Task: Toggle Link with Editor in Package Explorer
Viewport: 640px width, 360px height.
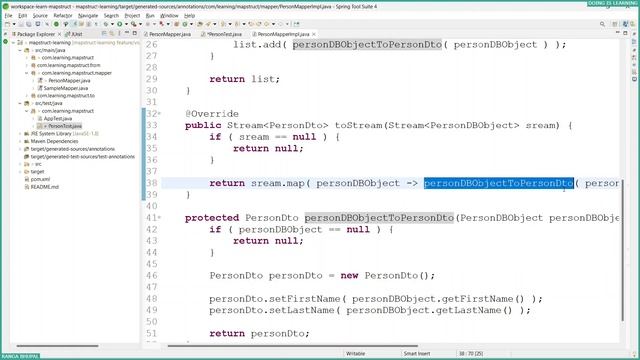Action: (111, 34)
